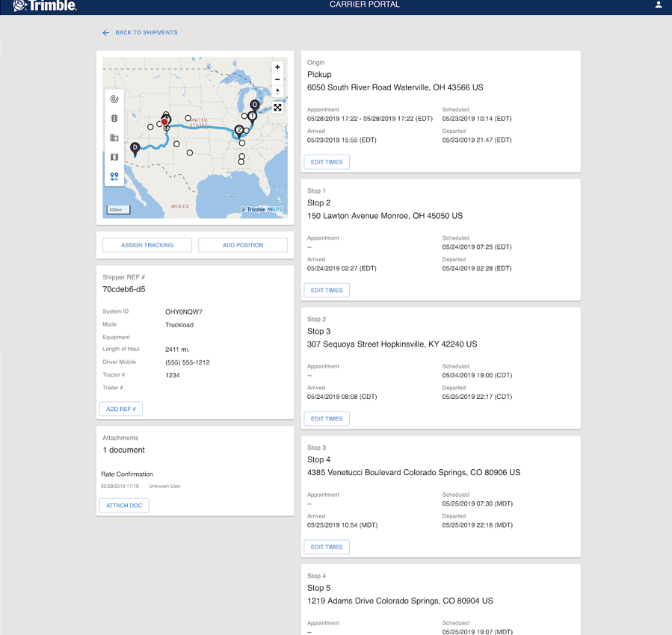Click the current position red dot on map
The image size is (672, 635).
pos(164,121)
